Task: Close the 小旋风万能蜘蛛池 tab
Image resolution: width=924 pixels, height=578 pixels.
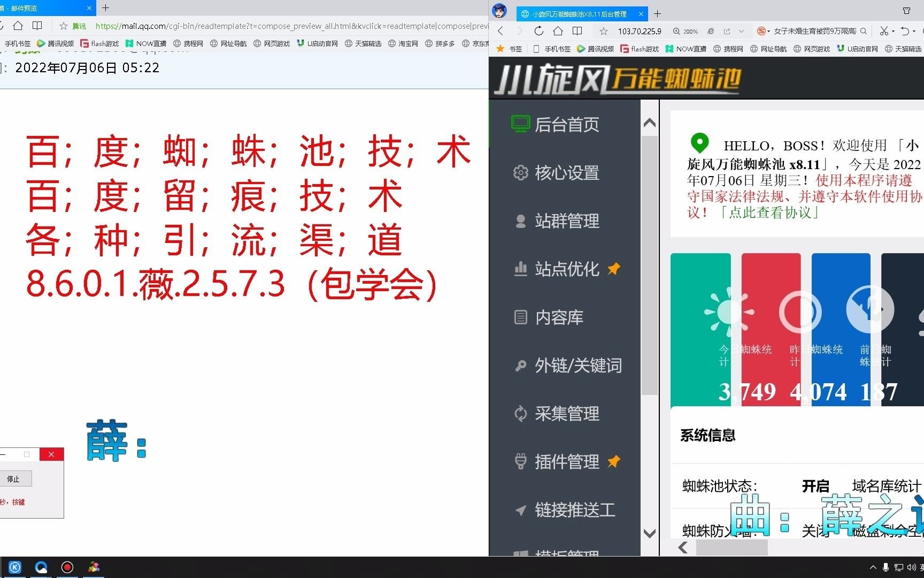Action: coord(641,14)
